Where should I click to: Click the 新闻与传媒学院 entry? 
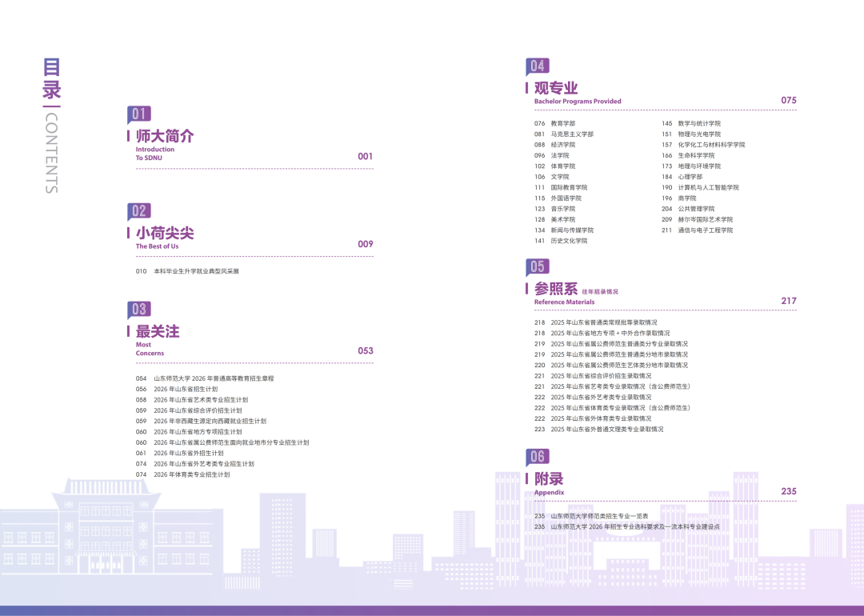coord(564,230)
